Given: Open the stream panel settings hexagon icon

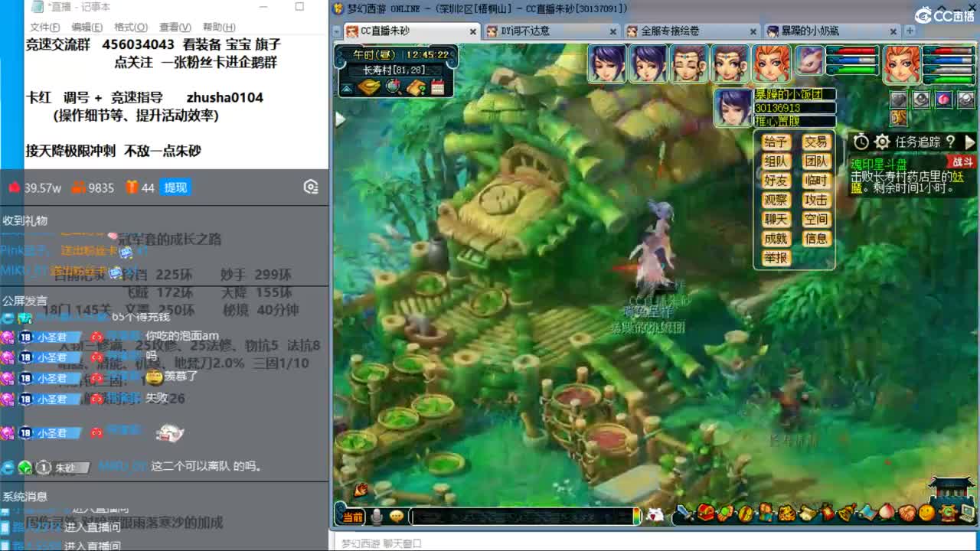Looking at the screenshot, I should [310, 187].
